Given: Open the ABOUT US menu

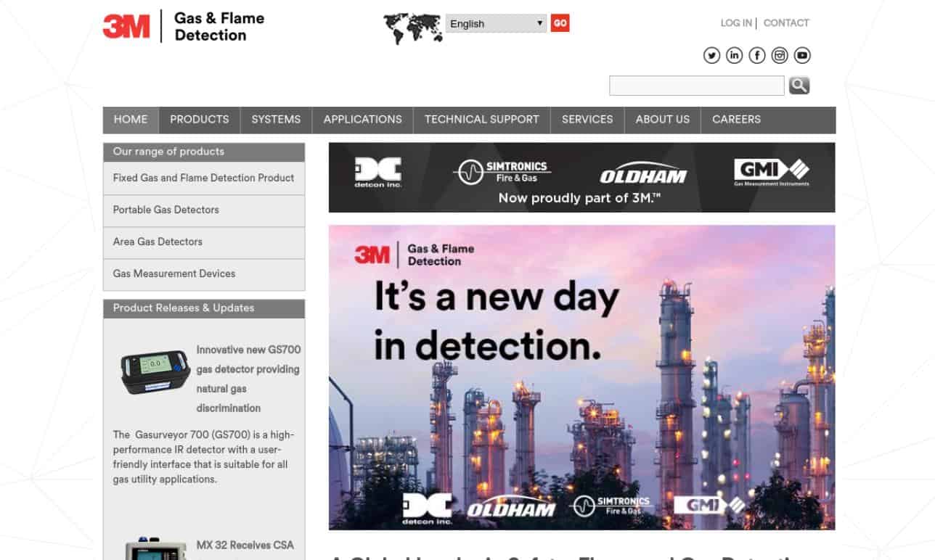Looking at the screenshot, I should (663, 120).
